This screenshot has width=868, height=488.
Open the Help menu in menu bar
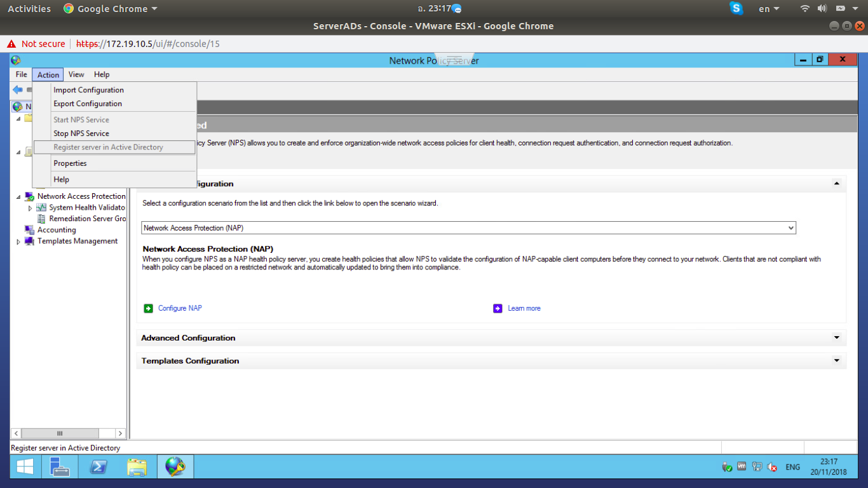pyautogui.click(x=102, y=74)
